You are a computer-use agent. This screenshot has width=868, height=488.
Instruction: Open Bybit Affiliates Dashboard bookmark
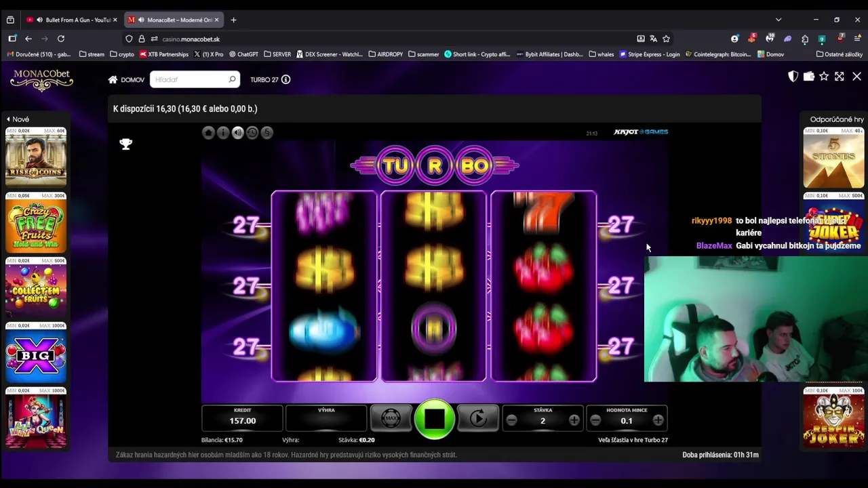[550, 54]
